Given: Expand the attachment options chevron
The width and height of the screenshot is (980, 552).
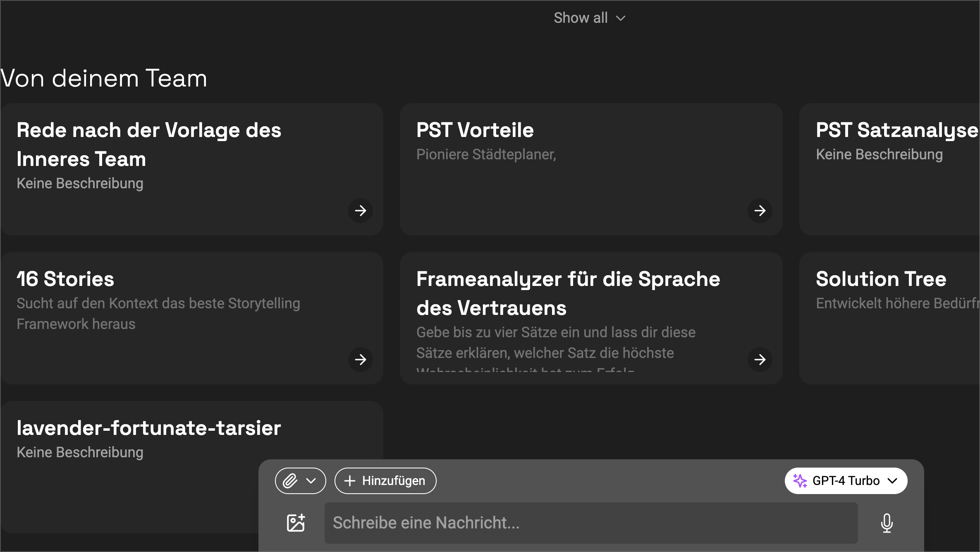Looking at the screenshot, I should point(311,481).
